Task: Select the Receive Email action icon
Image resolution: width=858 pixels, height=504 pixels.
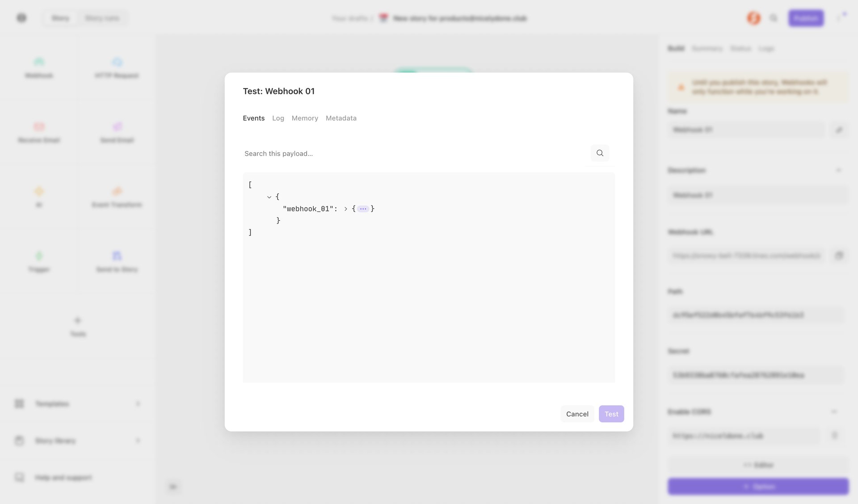Action: pos(39,132)
